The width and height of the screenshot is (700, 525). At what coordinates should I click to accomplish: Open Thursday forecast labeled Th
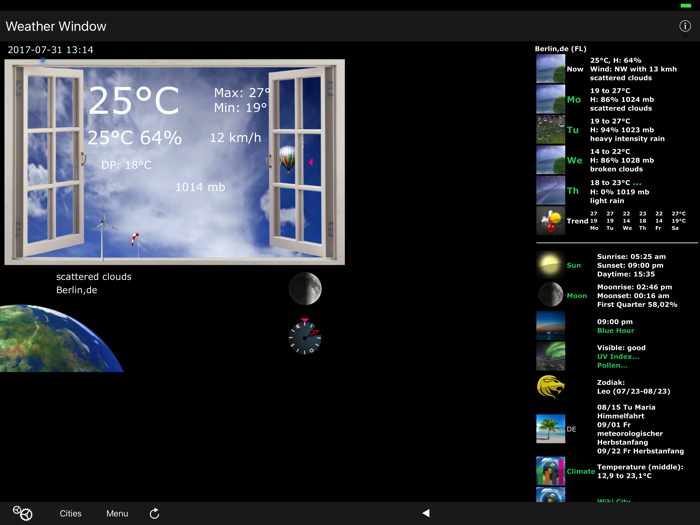pos(573,191)
